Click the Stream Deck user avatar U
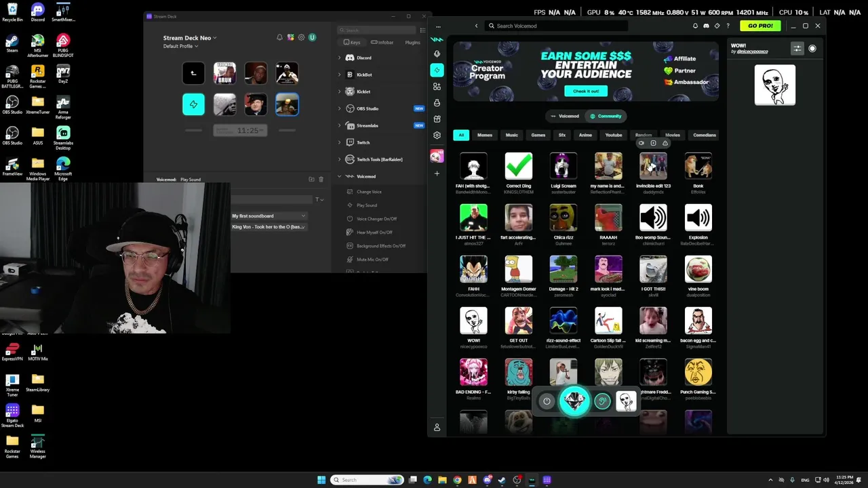 point(313,37)
